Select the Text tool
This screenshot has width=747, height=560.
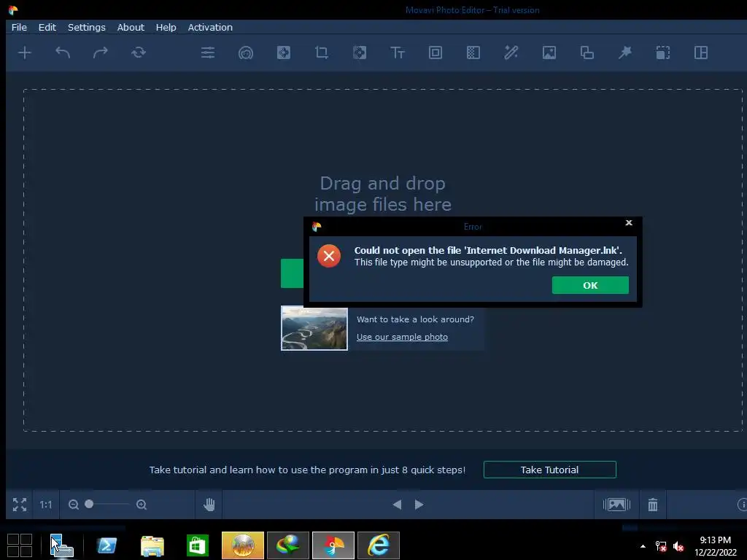pos(398,52)
